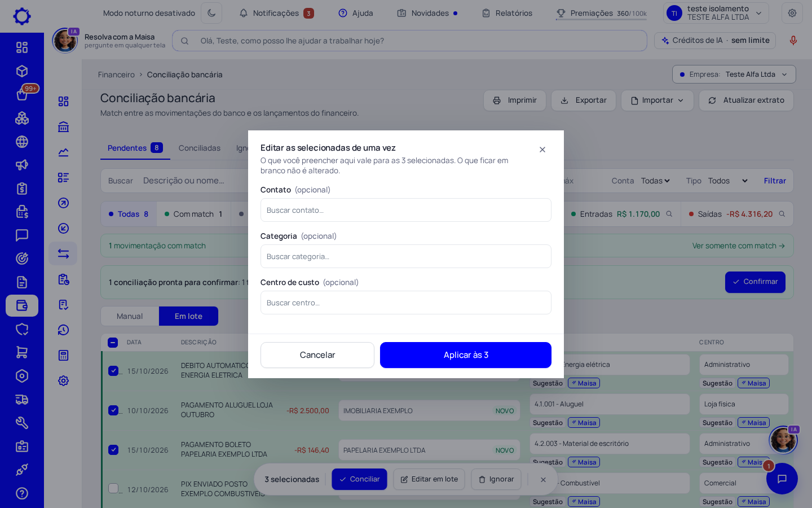Toggle the select-all checkbox in table header
This screenshot has height=508, width=812.
pyautogui.click(x=113, y=343)
